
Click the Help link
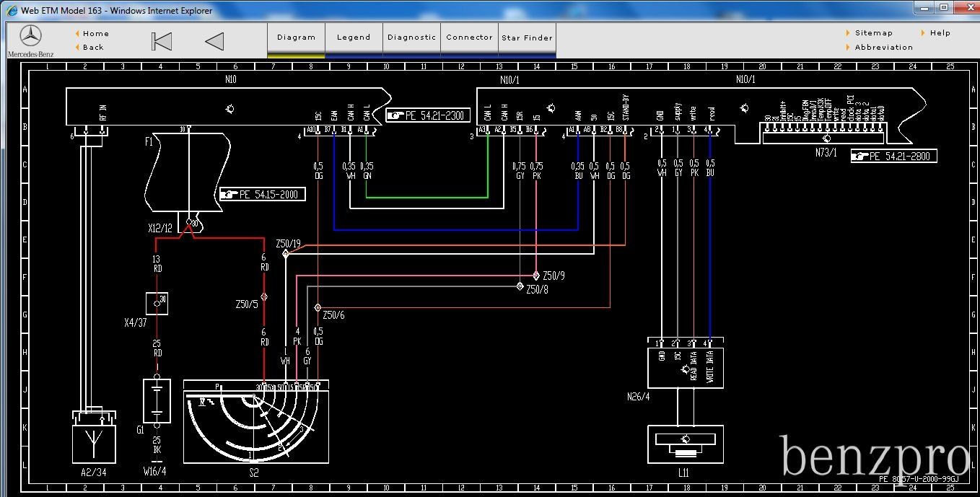tap(940, 33)
